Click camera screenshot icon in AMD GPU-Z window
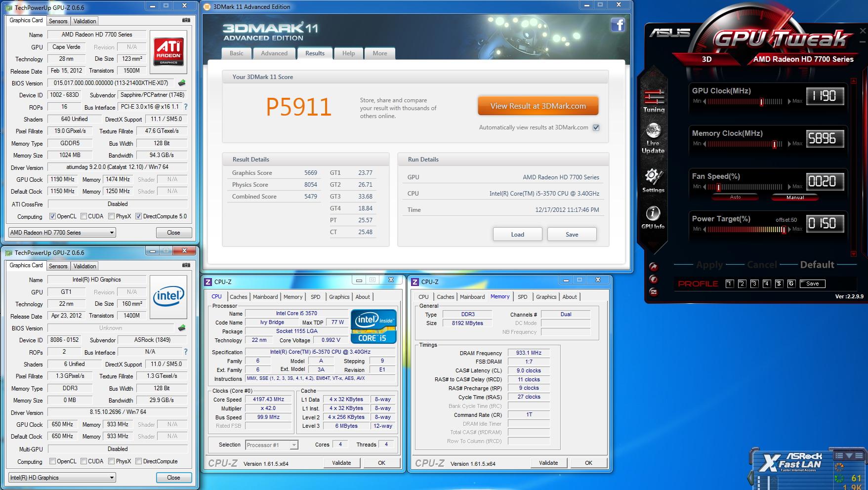 [x=186, y=20]
